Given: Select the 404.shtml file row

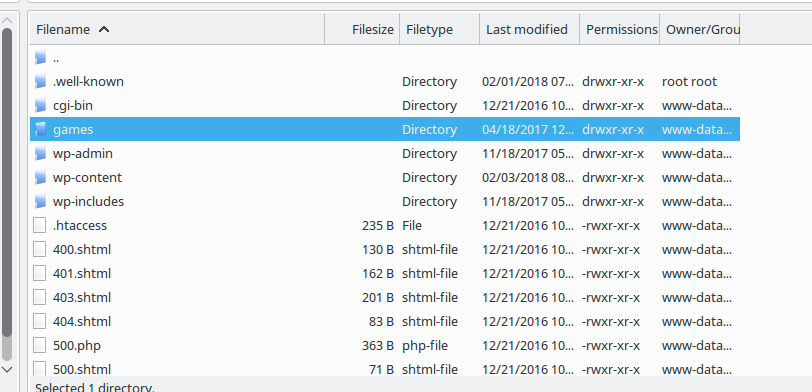Looking at the screenshot, I should pyautogui.click(x=385, y=322).
